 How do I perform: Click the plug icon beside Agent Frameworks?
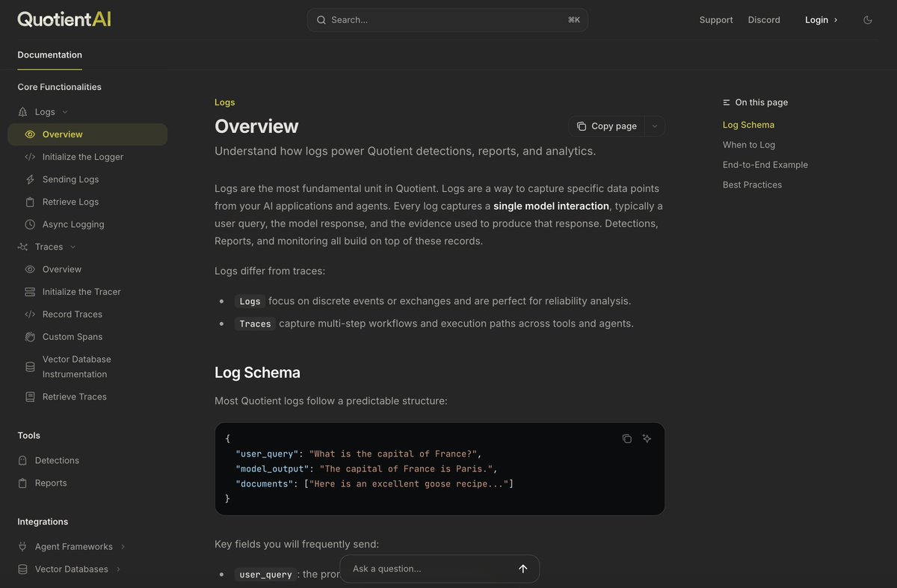(x=22, y=546)
